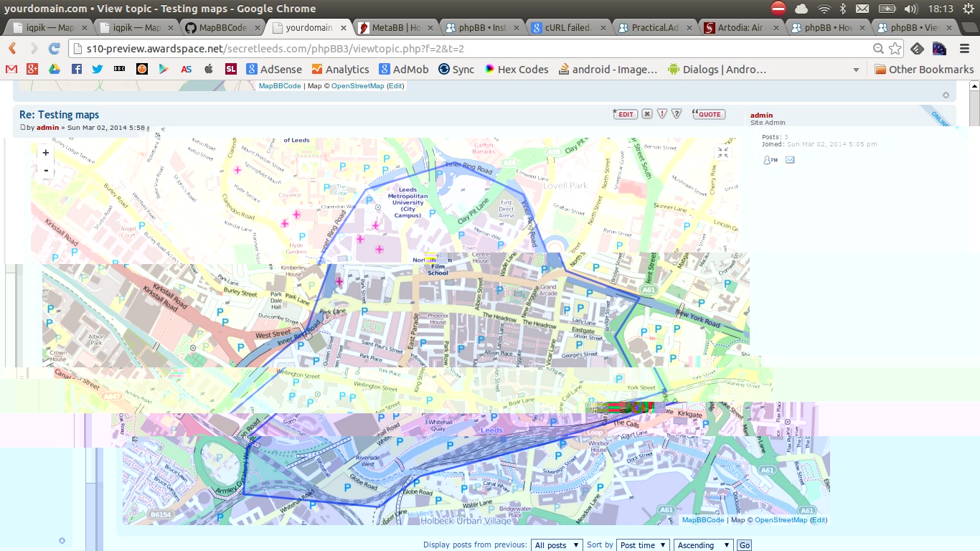Open the mail indicator in top panel
The image size is (980, 551).
point(862,9)
